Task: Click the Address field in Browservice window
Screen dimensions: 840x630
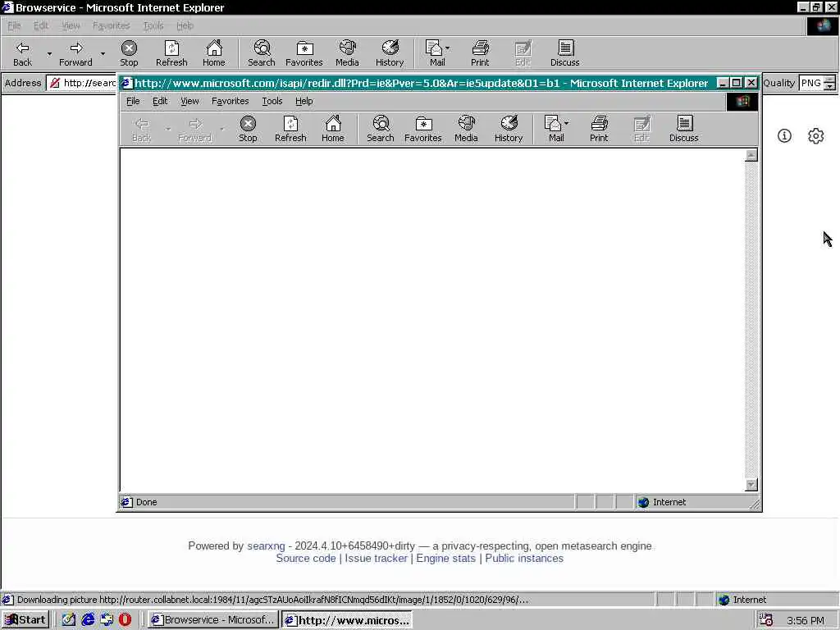Action: coord(82,83)
